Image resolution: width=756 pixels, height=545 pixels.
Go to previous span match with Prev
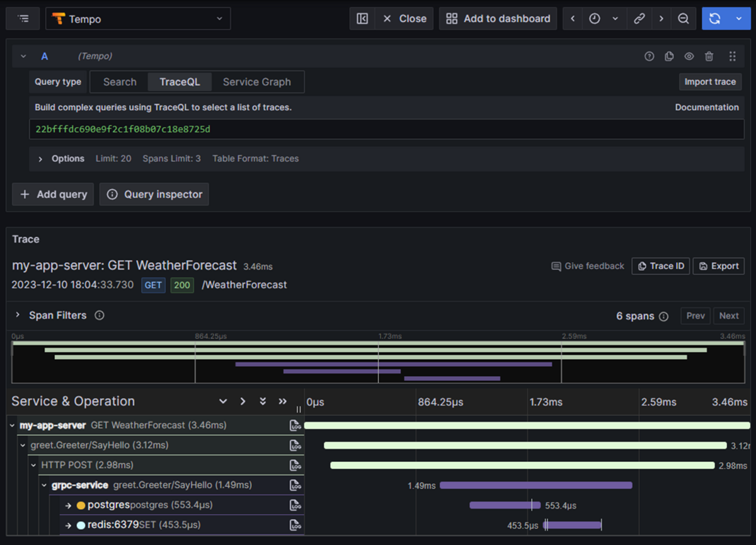coord(696,316)
